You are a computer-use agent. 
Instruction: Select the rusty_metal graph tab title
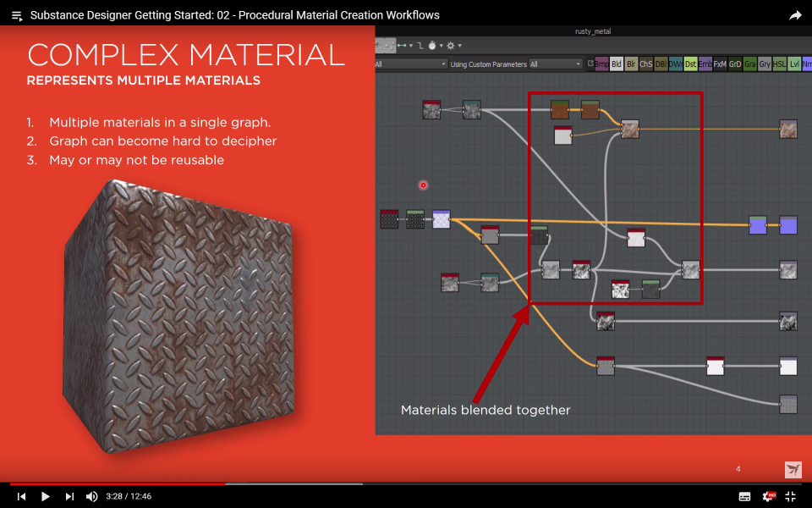pos(593,31)
